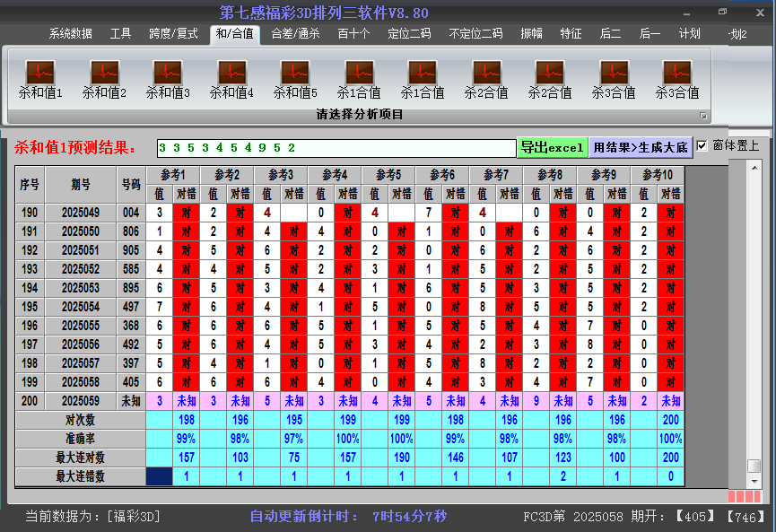
Task: Click the second of two 杀2合值 icons
Action: [x=550, y=79]
